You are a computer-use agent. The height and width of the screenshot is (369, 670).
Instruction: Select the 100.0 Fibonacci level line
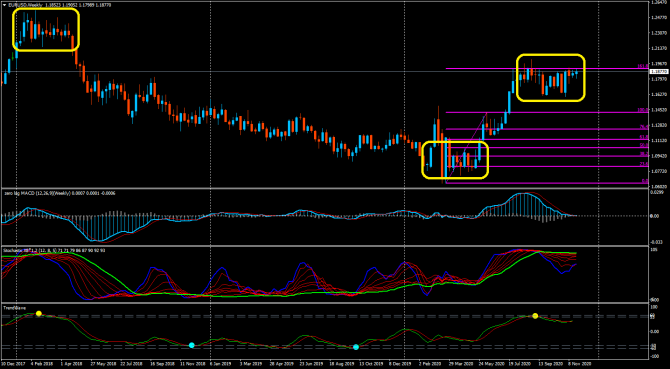click(x=547, y=112)
